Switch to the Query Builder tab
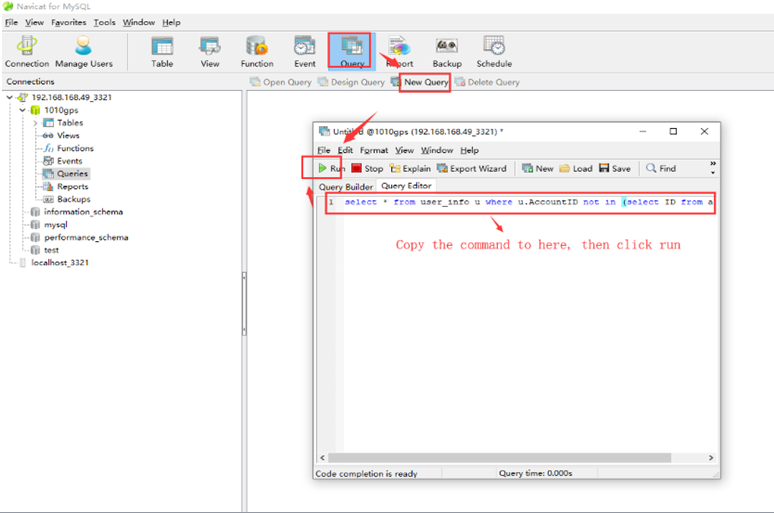The height and width of the screenshot is (513, 774). (346, 187)
